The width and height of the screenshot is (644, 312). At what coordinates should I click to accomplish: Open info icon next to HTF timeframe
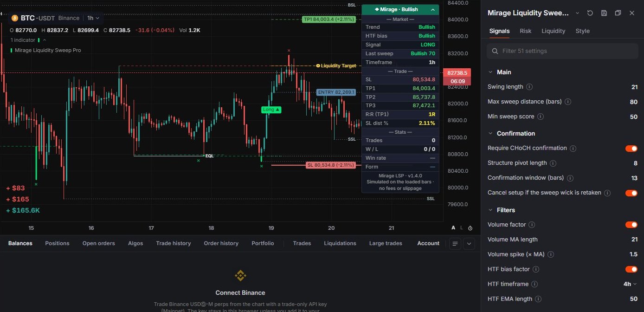coord(535,284)
